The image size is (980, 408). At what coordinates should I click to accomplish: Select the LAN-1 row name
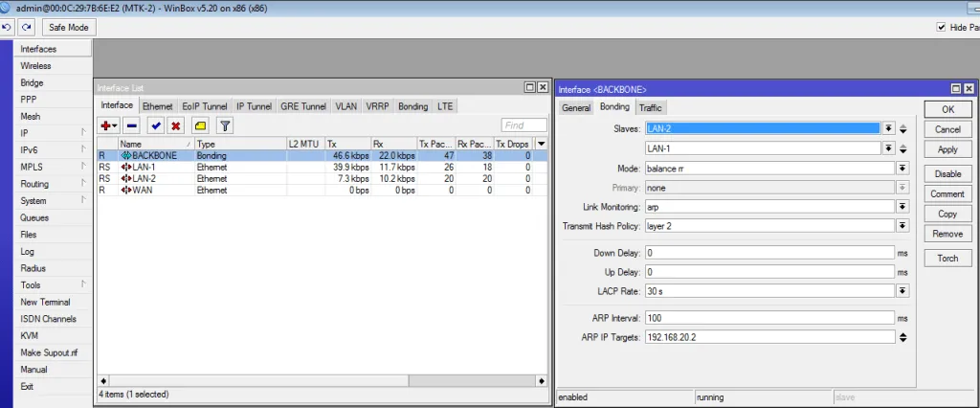144,167
